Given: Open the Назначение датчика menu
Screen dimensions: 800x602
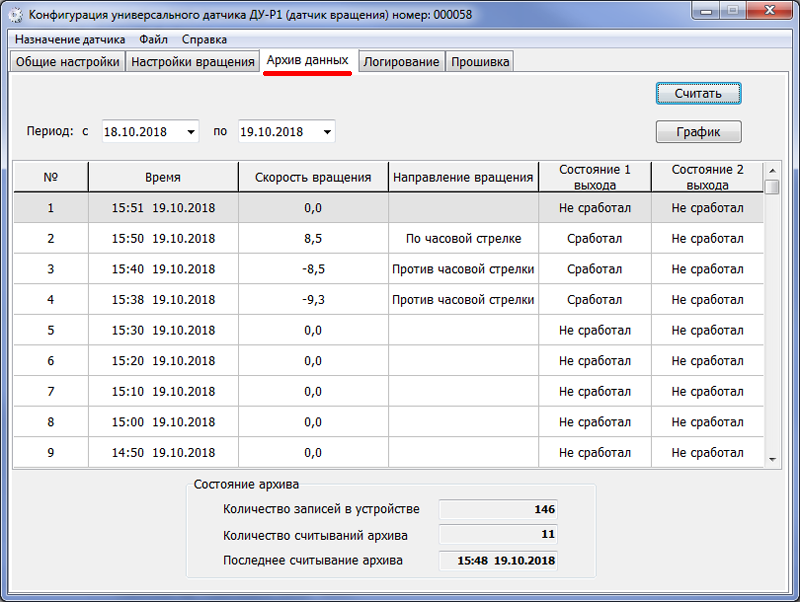Looking at the screenshot, I should [x=70, y=39].
